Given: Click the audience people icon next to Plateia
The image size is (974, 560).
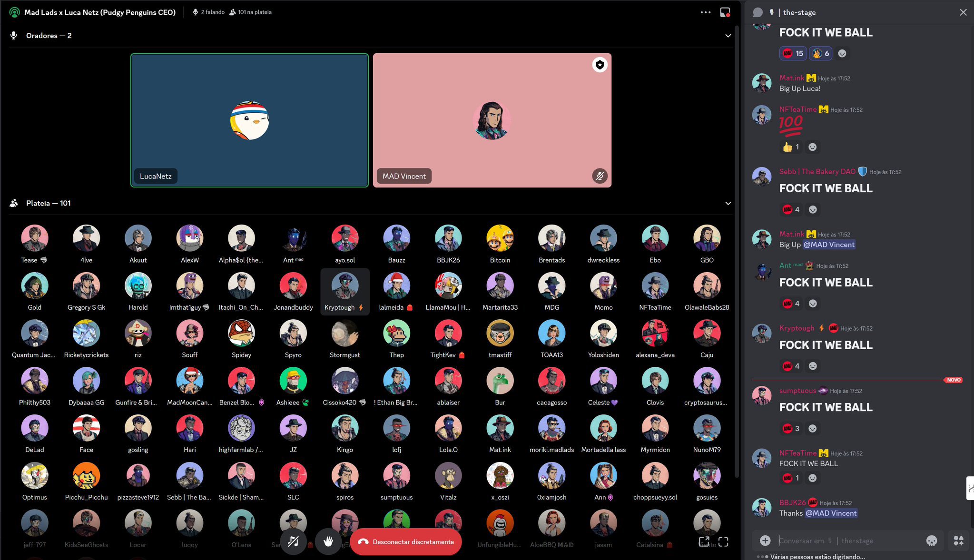Looking at the screenshot, I should coord(14,203).
